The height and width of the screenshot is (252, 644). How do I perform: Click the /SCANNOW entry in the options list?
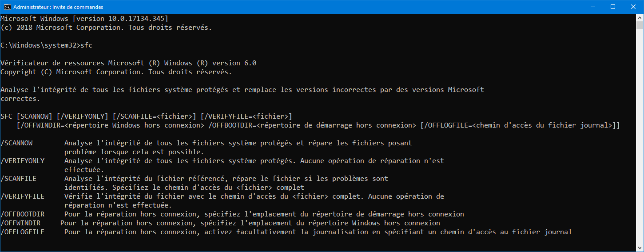[x=16, y=143]
